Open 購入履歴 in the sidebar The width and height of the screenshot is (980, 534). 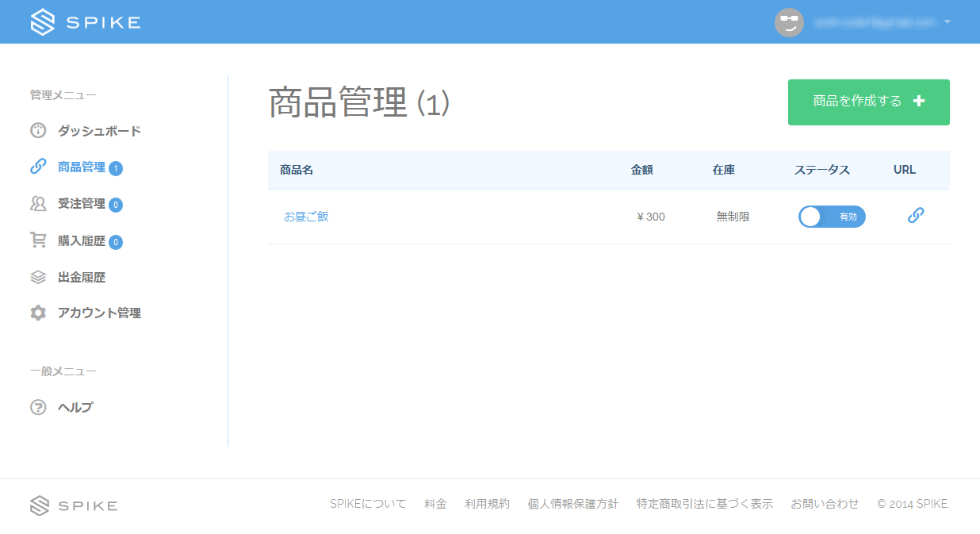(82, 241)
